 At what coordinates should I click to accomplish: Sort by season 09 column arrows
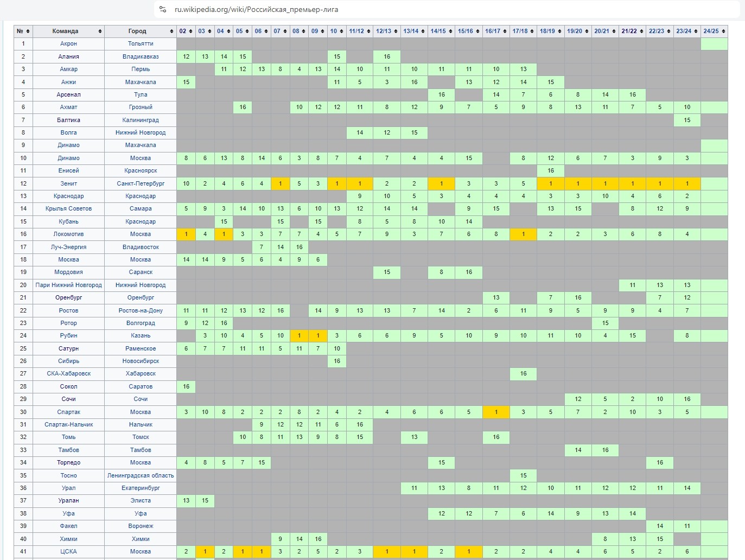click(323, 31)
